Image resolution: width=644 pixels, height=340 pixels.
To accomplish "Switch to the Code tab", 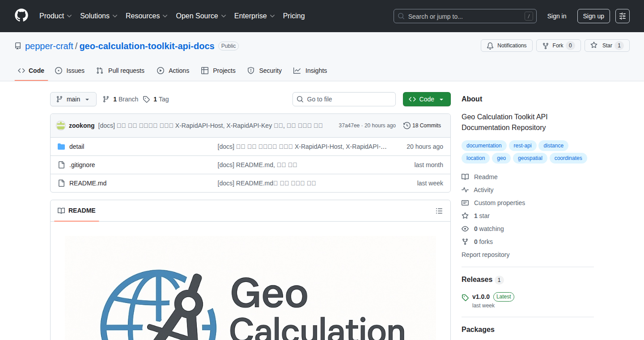I will (31, 71).
